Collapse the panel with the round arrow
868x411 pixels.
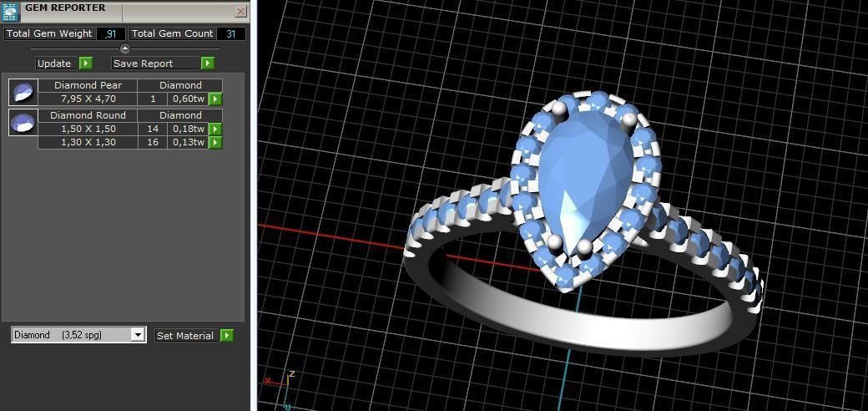tap(125, 48)
